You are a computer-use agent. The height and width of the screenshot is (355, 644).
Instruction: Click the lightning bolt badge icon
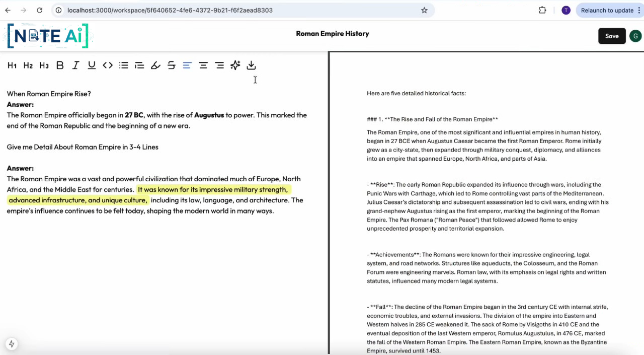click(11, 344)
